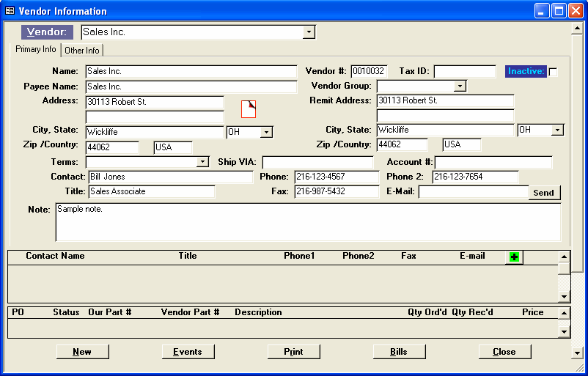Open the remit address state dropdown
The height and width of the screenshot is (376, 588).
[557, 130]
